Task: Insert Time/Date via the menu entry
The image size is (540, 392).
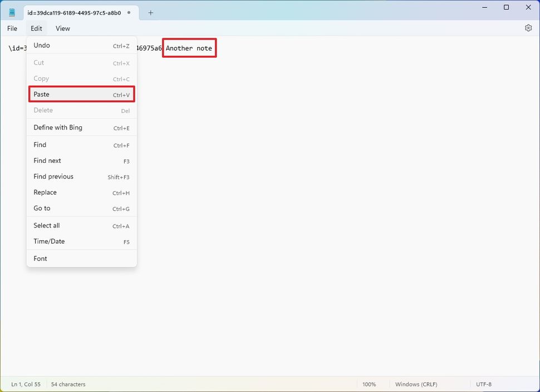Action: click(81, 241)
